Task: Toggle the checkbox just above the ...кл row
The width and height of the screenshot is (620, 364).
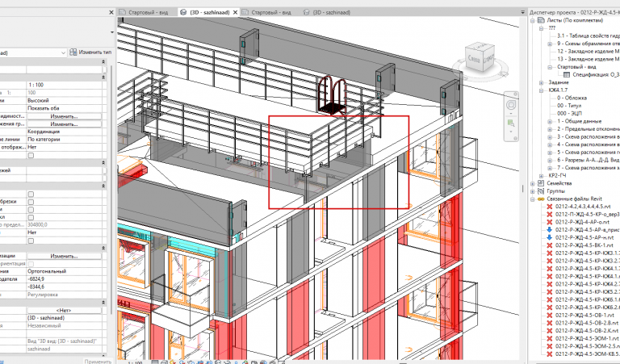Action: [31, 210]
